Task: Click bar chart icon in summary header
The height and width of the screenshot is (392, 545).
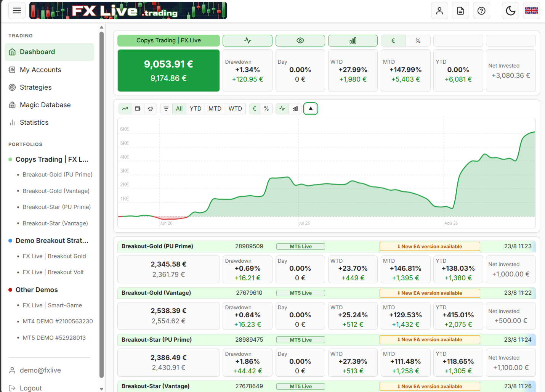Action: 353,40
